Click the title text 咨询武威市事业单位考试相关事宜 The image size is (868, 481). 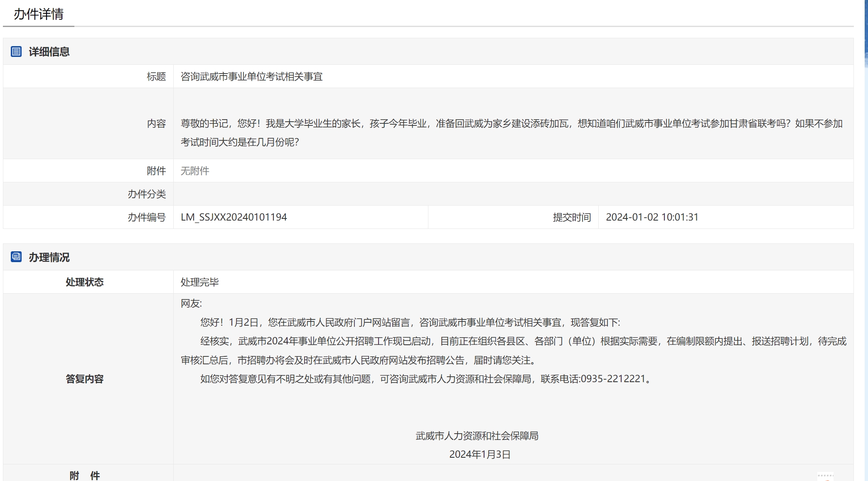[251, 76]
